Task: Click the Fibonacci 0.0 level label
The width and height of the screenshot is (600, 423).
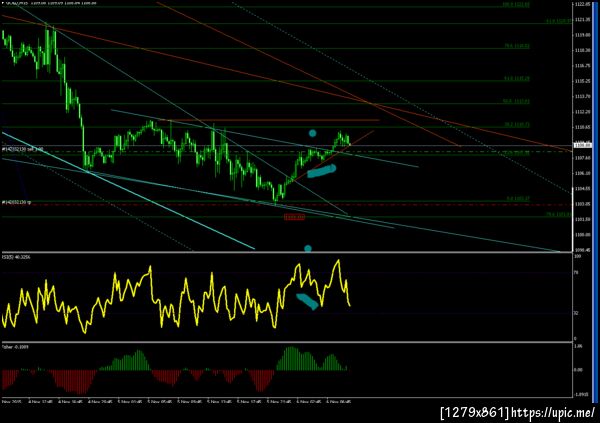Action: pyautogui.click(x=518, y=199)
